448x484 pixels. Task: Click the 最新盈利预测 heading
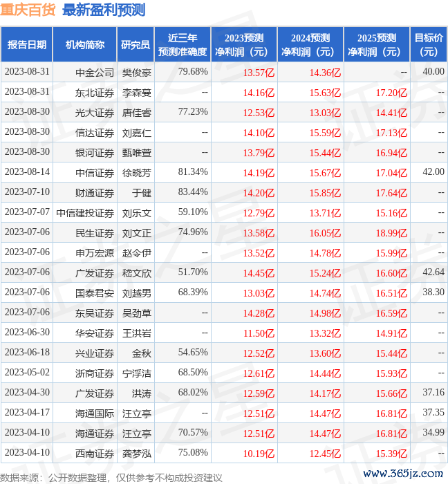point(104,10)
